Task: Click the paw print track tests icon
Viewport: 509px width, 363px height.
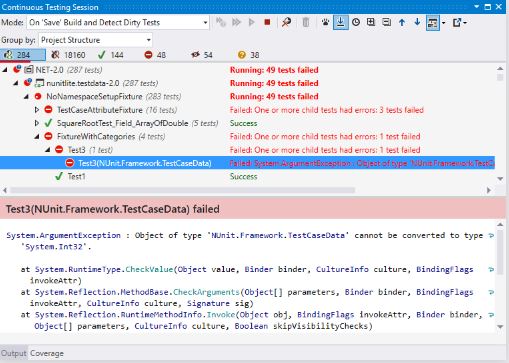Action: (x=325, y=22)
